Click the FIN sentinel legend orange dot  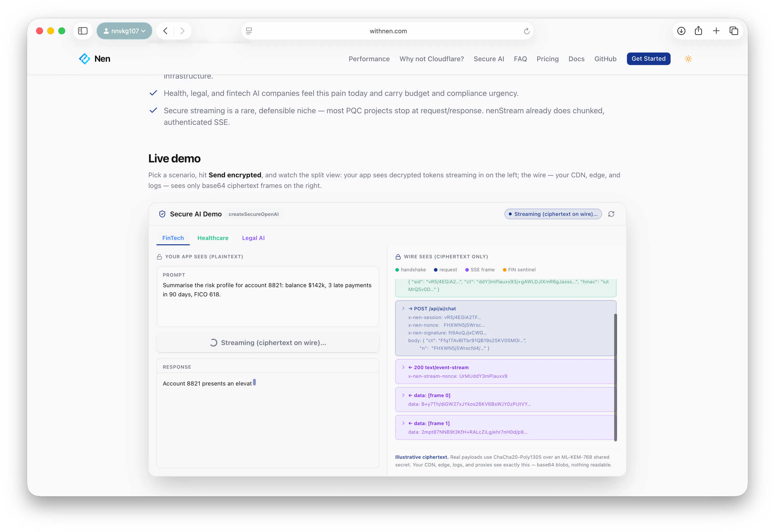pos(504,270)
